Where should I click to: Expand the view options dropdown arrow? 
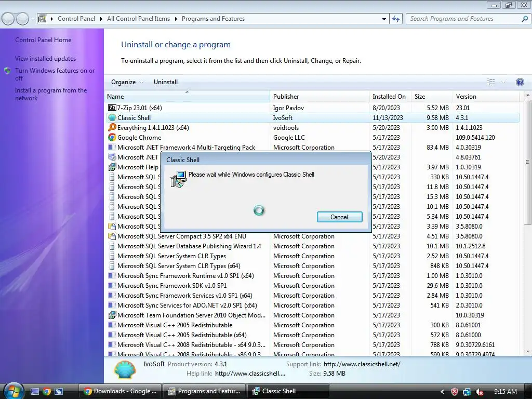click(503, 82)
